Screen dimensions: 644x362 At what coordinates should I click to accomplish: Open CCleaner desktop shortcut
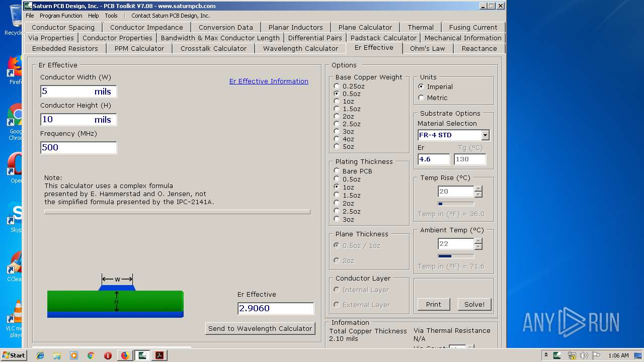click(x=15, y=266)
